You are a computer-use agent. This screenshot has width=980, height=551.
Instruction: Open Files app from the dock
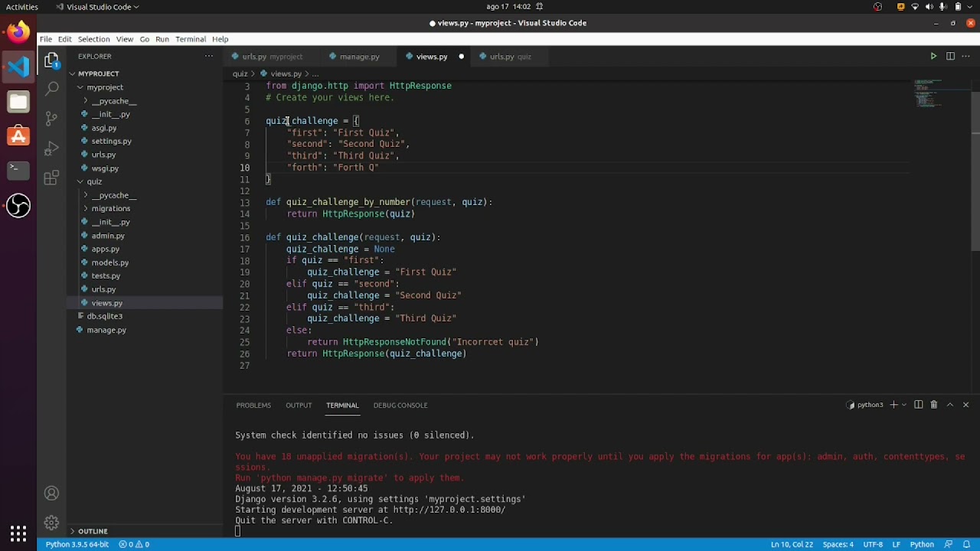[x=18, y=101]
